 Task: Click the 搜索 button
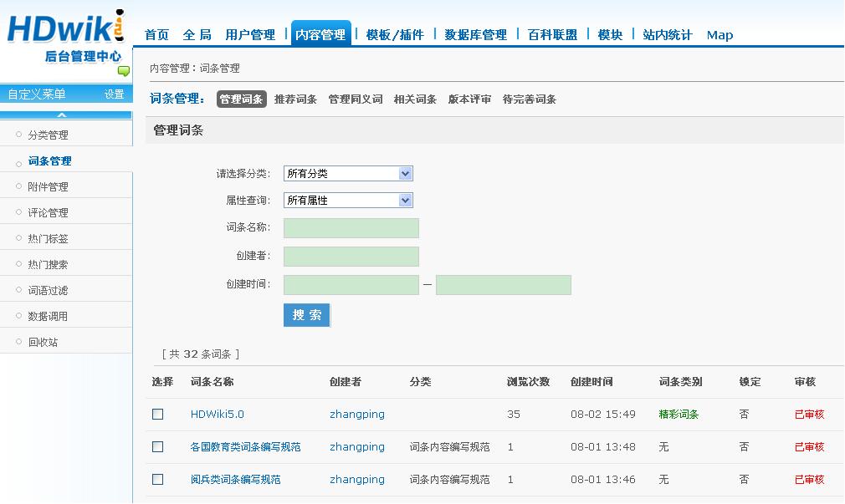point(307,315)
